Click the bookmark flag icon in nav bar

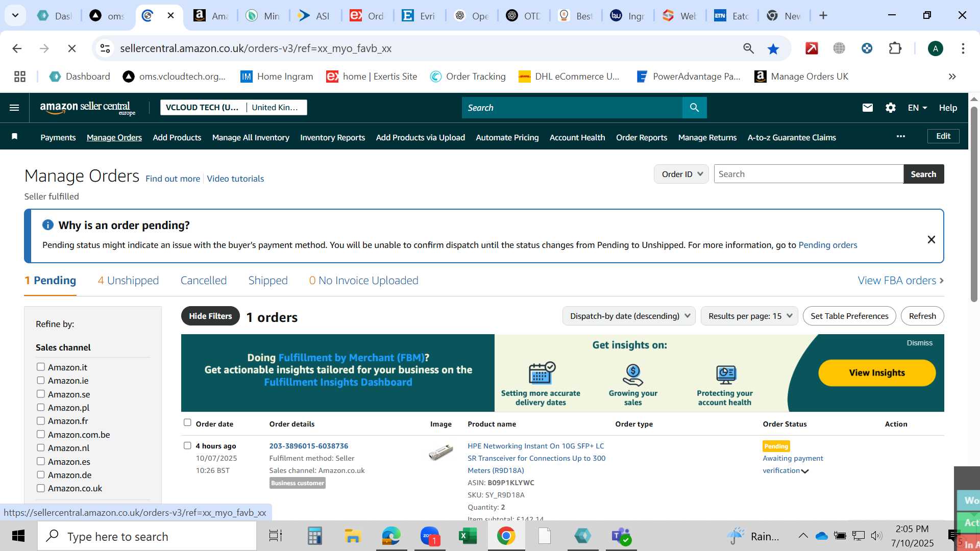coord(15,136)
